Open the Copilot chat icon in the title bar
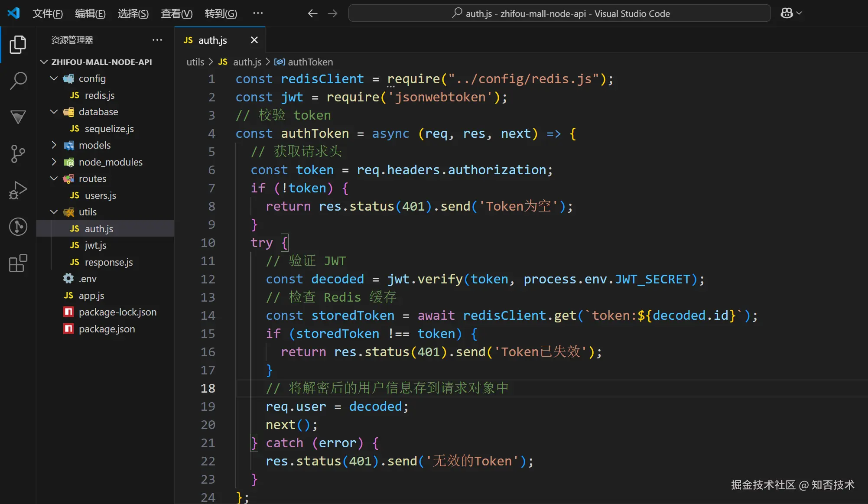Screen dimensions: 868x504 pos(787,13)
